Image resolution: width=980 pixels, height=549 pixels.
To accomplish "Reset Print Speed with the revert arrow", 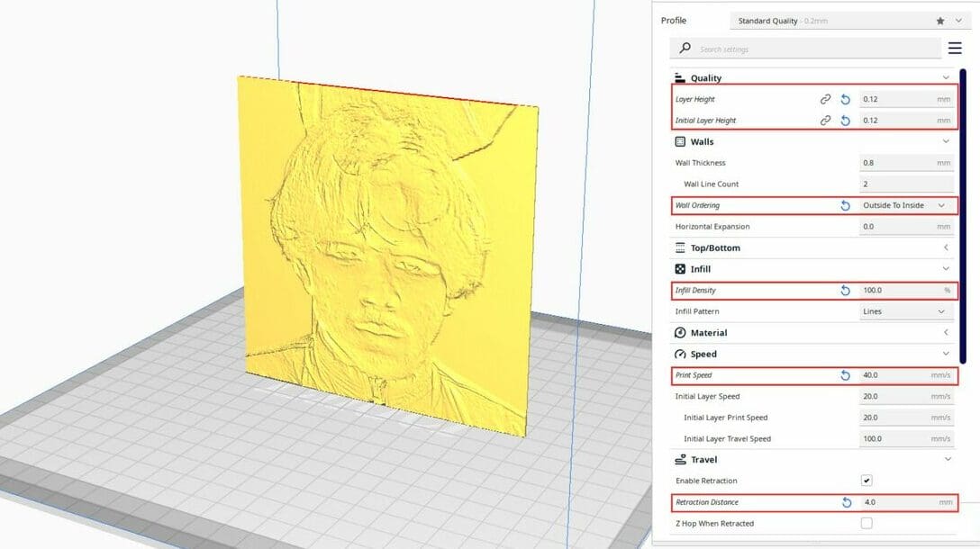I will (x=845, y=375).
